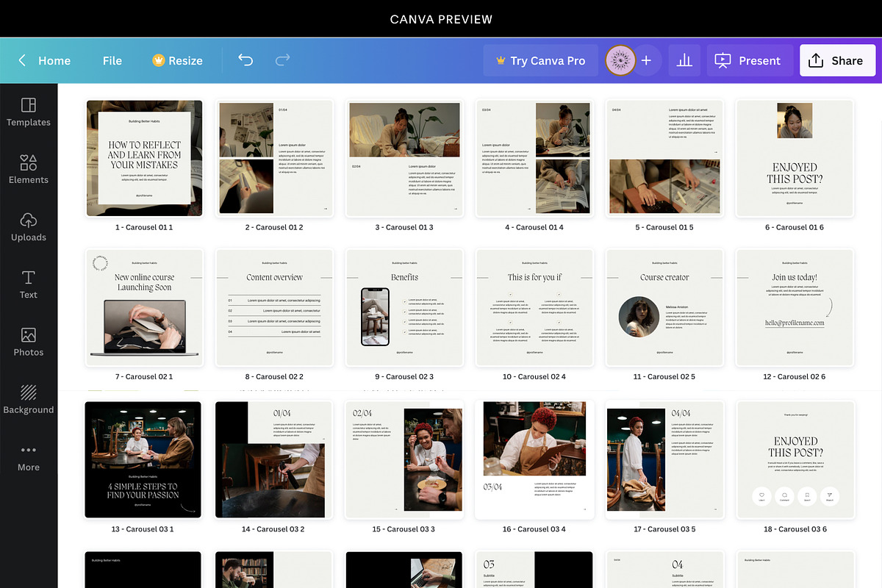Viewport: 882px width, 588px height.
Task: Click label '7 - Carousel 02 1'
Action: point(144,376)
